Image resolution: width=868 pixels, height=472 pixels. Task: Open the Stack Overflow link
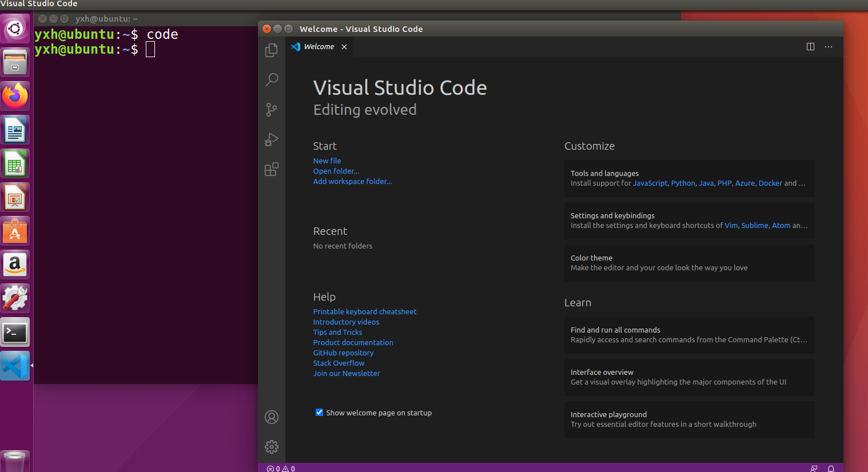click(339, 363)
